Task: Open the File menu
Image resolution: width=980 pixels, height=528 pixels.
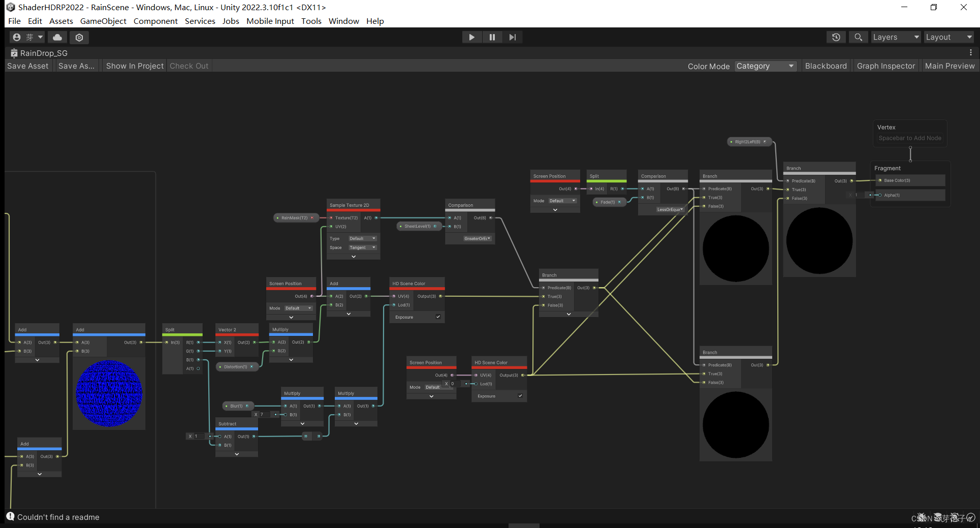Action: point(14,21)
